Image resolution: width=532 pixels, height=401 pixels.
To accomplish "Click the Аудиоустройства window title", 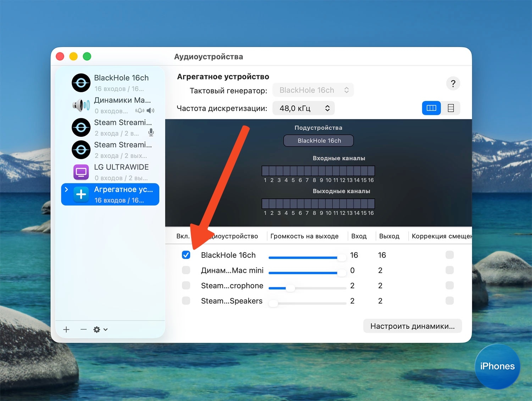I will (209, 57).
